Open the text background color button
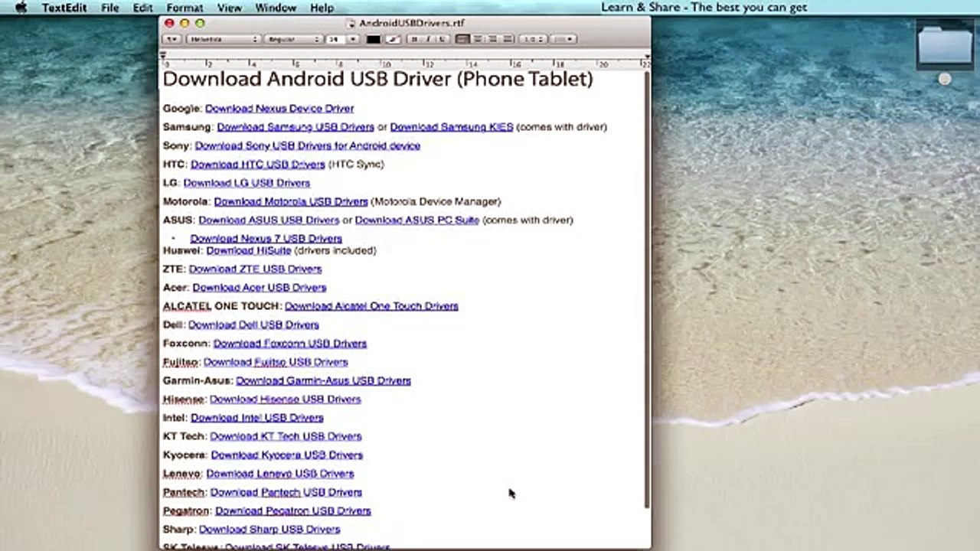This screenshot has height=551, width=980. pos(393,39)
